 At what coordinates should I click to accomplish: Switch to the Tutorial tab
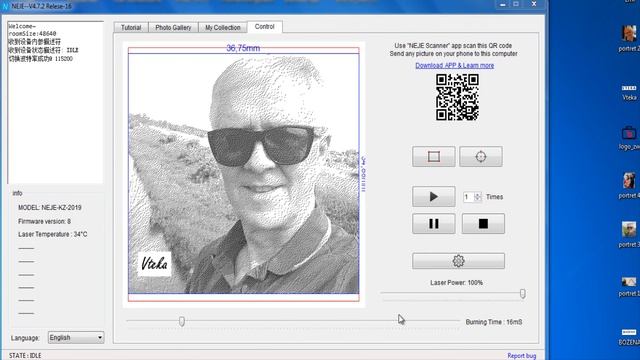pyautogui.click(x=131, y=27)
